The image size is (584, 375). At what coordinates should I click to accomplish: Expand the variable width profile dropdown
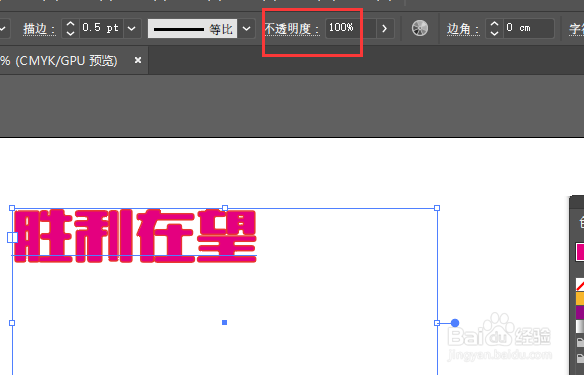[x=247, y=28]
